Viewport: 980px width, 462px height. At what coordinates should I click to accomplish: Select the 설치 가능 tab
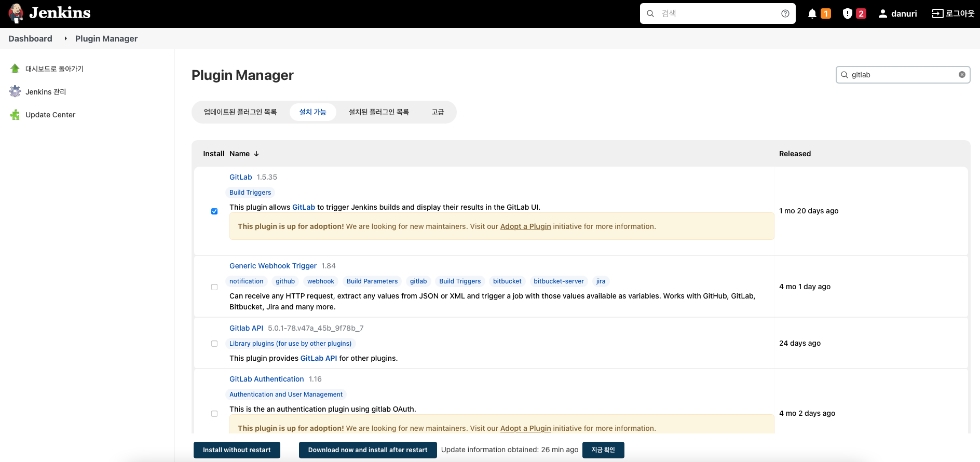(x=313, y=112)
